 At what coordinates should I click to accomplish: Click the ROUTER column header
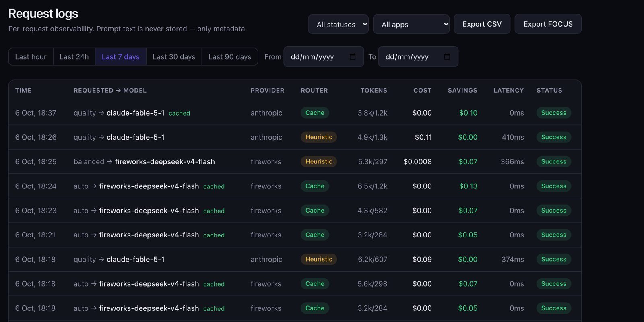coord(314,91)
